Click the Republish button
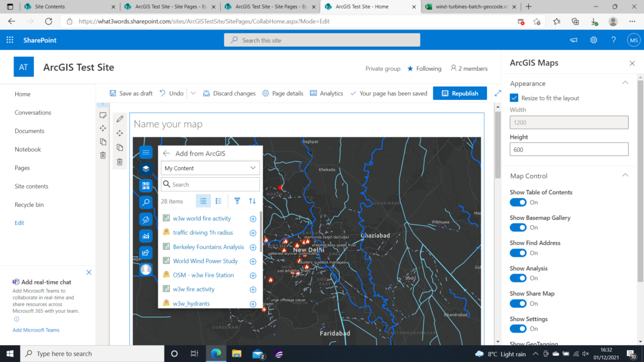The image size is (644, 362). pos(460,93)
